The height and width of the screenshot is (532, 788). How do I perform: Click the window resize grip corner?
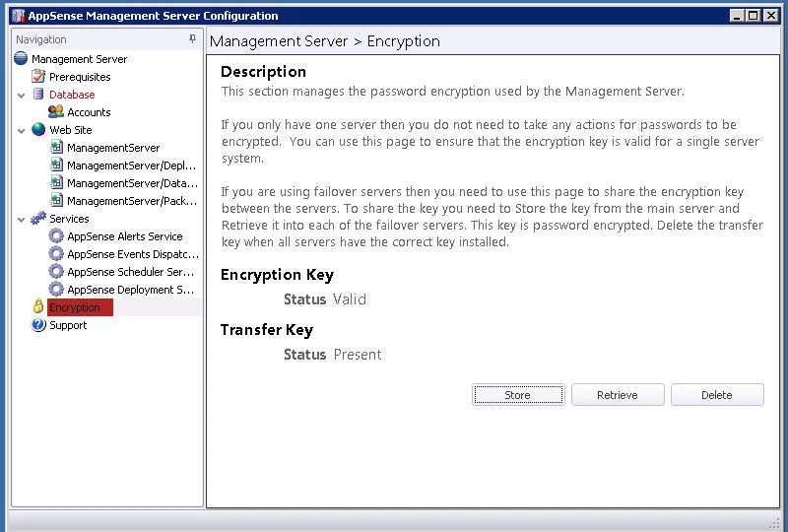[x=774, y=521]
